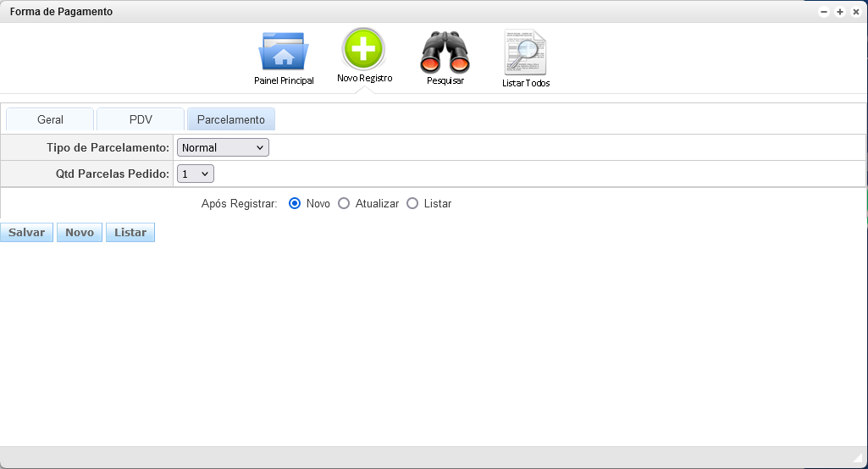The image size is (868, 469).
Task: Click the Listar Todos document icon
Action: click(x=525, y=52)
